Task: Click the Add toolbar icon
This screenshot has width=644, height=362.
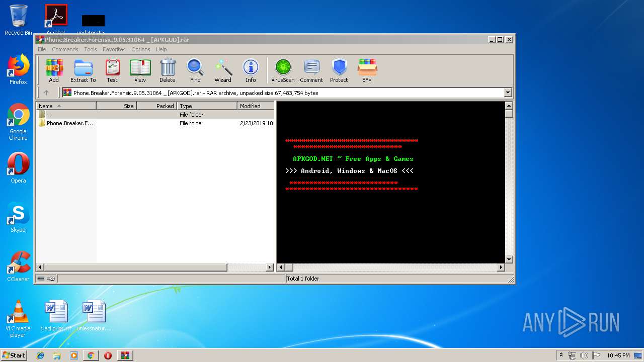Action: (54, 70)
